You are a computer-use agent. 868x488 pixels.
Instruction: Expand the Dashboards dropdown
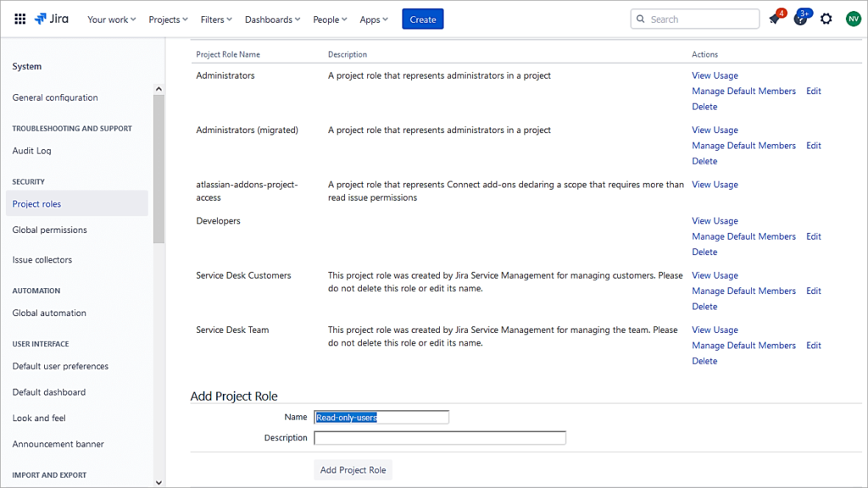pyautogui.click(x=271, y=19)
